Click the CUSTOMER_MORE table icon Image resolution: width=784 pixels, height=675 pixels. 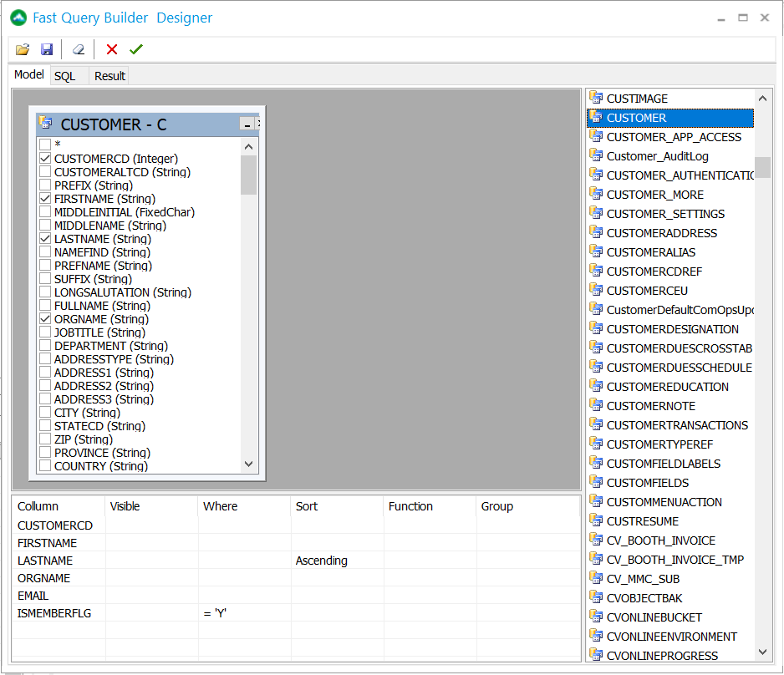[595, 193]
